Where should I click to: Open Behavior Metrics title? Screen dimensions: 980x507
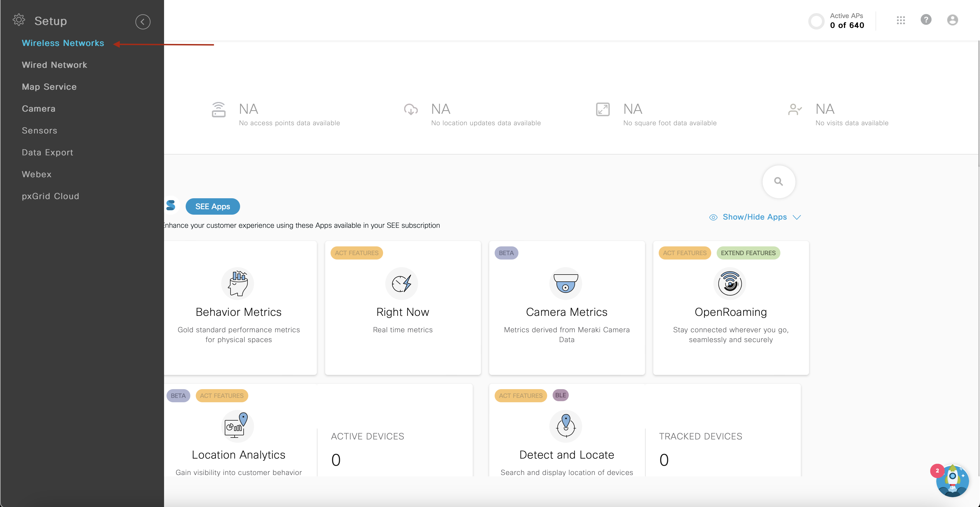(x=238, y=312)
